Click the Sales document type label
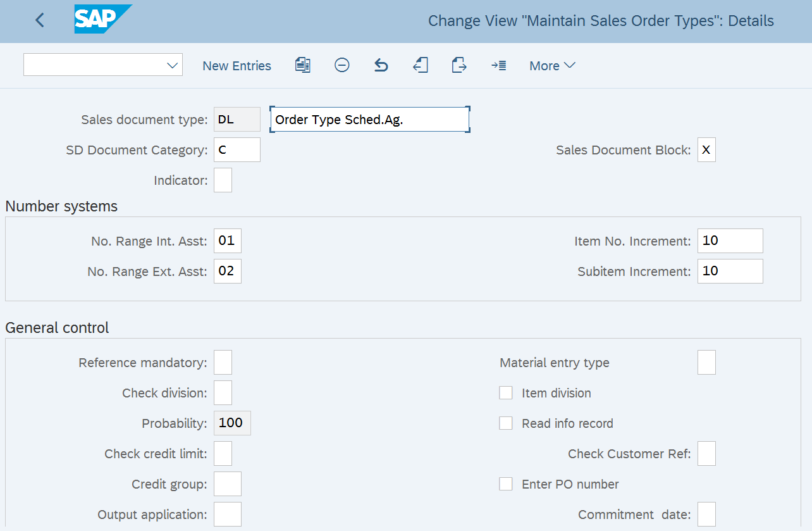Image resolution: width=812 pixels, height=531 pixels. pos(144,120)
